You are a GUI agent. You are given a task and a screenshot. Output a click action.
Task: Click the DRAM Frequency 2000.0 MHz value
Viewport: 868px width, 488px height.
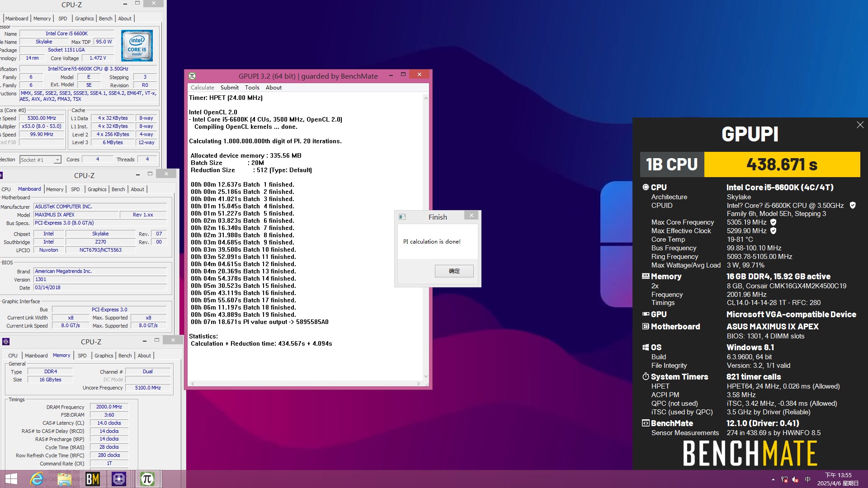tap(109, 407)
